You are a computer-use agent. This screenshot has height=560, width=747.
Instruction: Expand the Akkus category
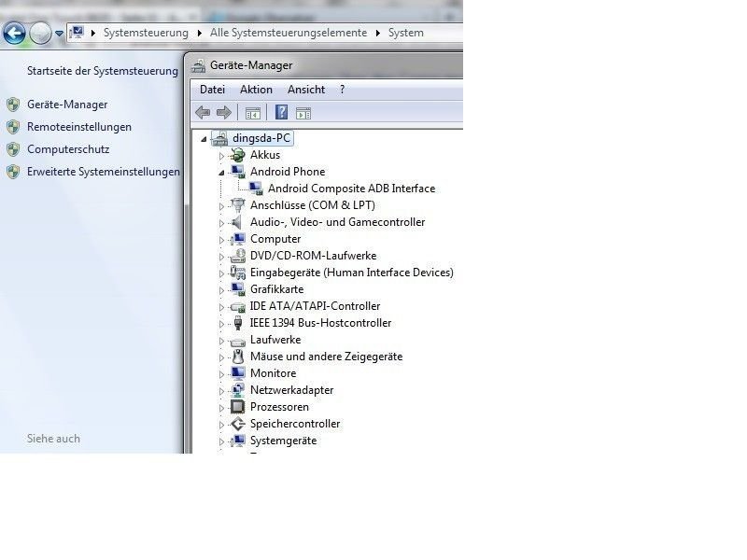(x=221, y=156)
